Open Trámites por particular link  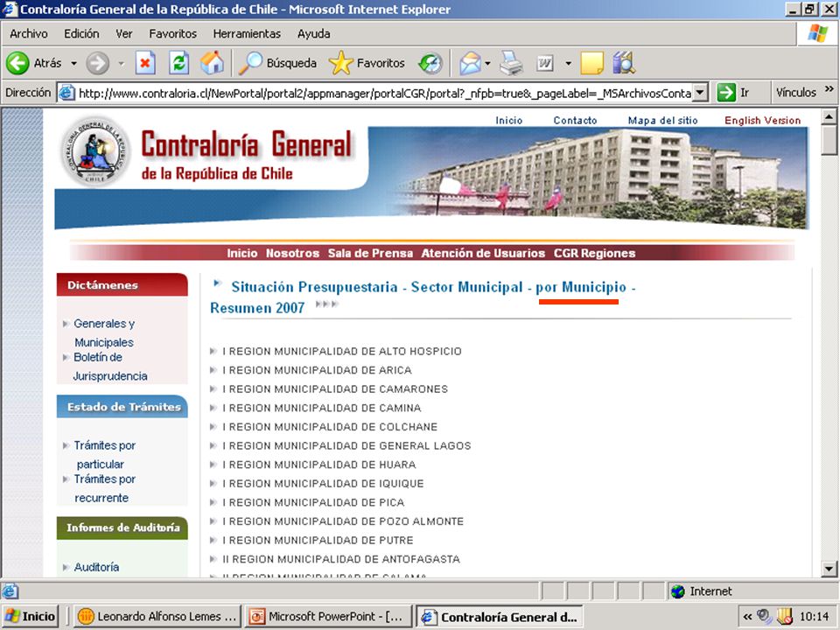pos(104,455)
